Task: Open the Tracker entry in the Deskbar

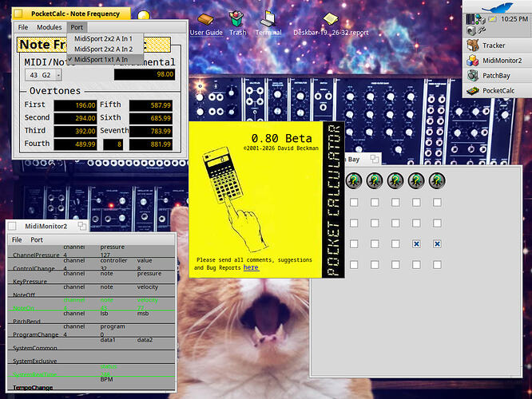Action: (498, 45)
